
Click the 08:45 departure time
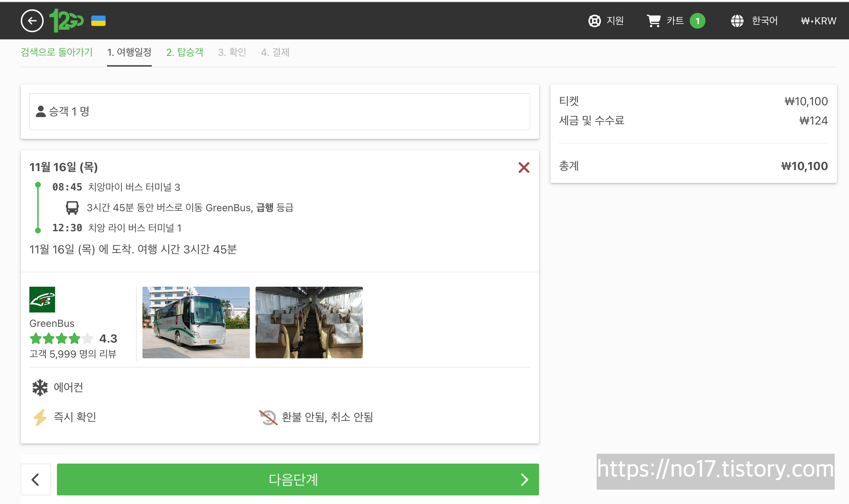67,187
